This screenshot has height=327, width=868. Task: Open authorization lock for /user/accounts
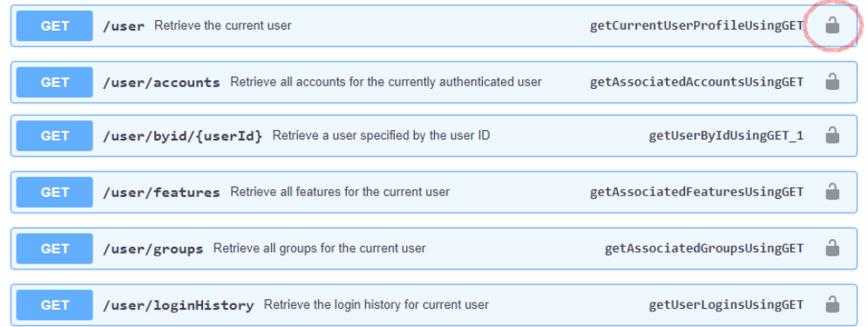832,81
